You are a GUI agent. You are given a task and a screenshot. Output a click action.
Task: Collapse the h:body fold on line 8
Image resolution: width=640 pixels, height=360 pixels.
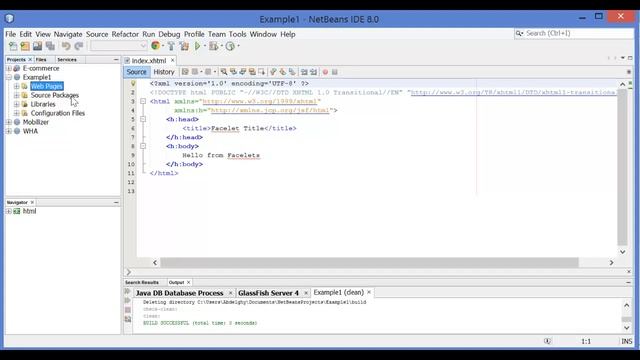(x=143, y=146)
